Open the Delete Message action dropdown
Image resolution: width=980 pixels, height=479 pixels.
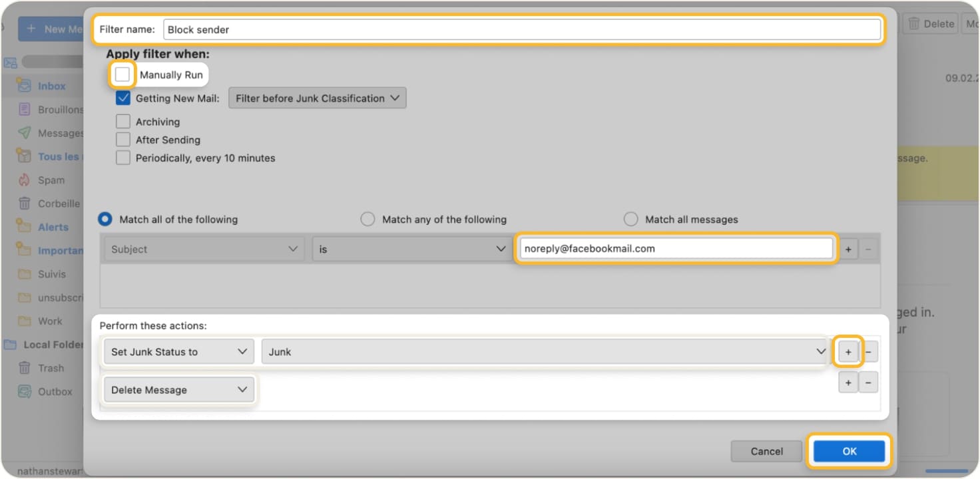coord(178,390)
